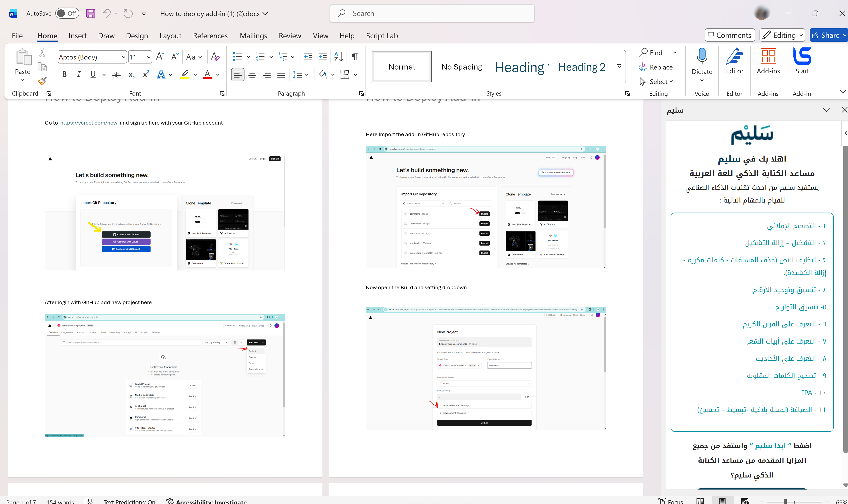The height and width of the screenshot is (504, 848).
Task: Select the Format Painter tool
Action: coord(42,81)
